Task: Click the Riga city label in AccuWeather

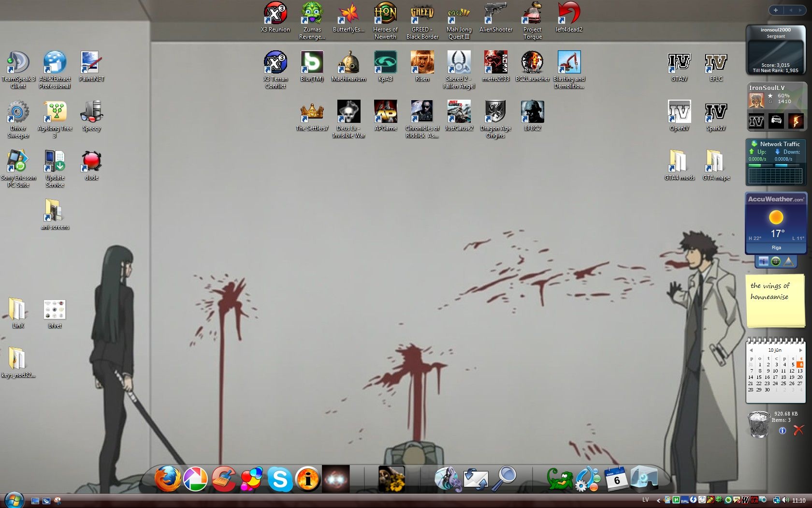Action: click(x=776, y=248)
